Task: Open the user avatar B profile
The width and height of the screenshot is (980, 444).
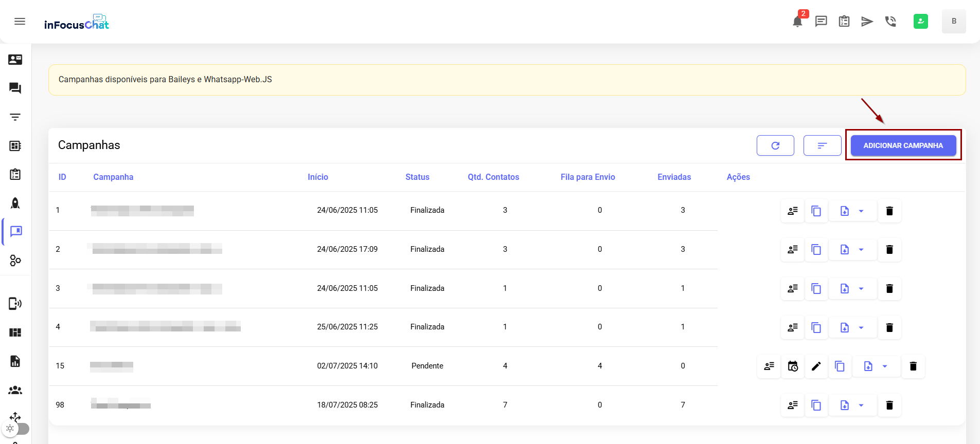Action: [x=953, y=22]
